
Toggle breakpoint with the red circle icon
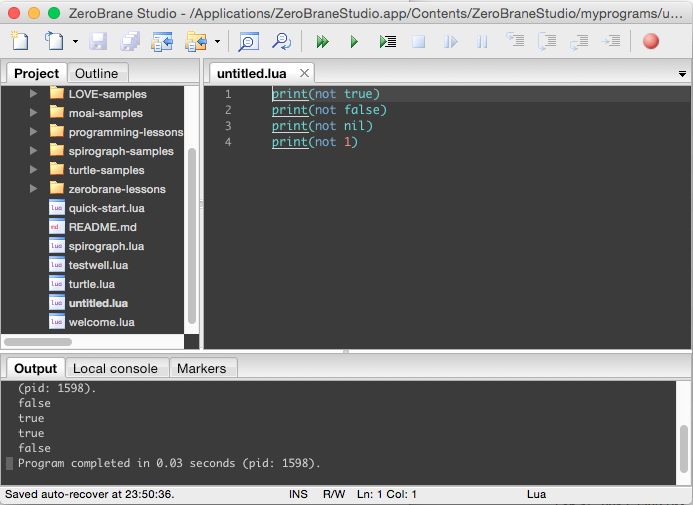coord(651,42)
